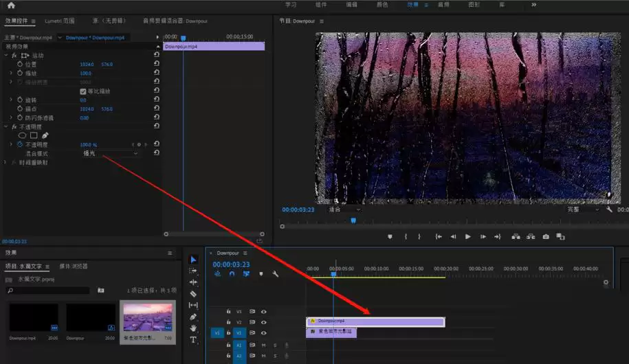Switch to the Lumetri 范围 tab
Viewport: 629px width, 364px height.
(x=59, y=21)
